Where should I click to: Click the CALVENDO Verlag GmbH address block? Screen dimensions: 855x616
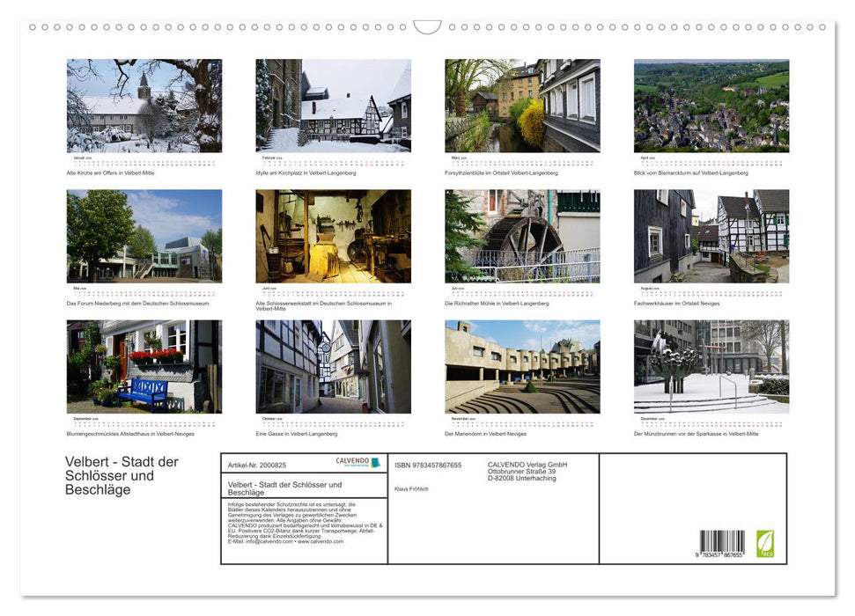click(x=529, y=471)
